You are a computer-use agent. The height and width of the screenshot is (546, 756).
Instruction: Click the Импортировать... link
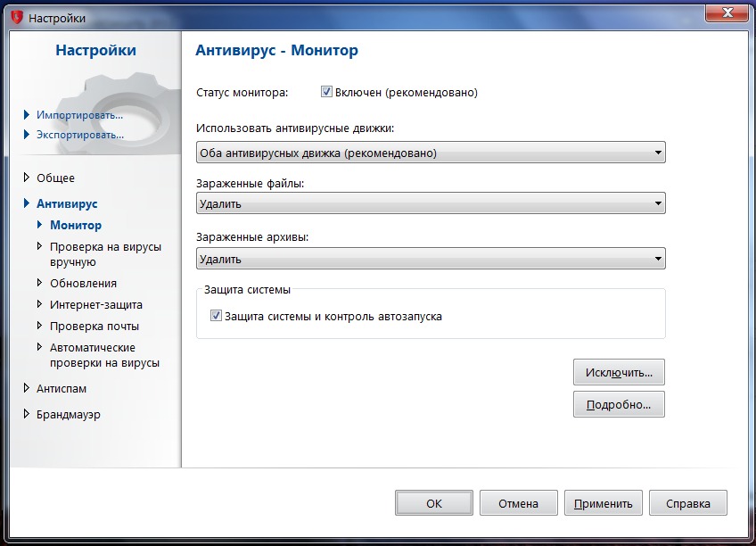point(79,115)
